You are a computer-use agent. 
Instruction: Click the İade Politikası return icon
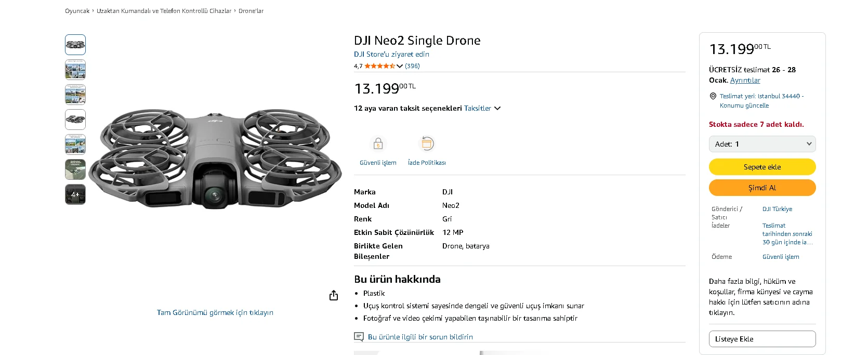(427, 143)
